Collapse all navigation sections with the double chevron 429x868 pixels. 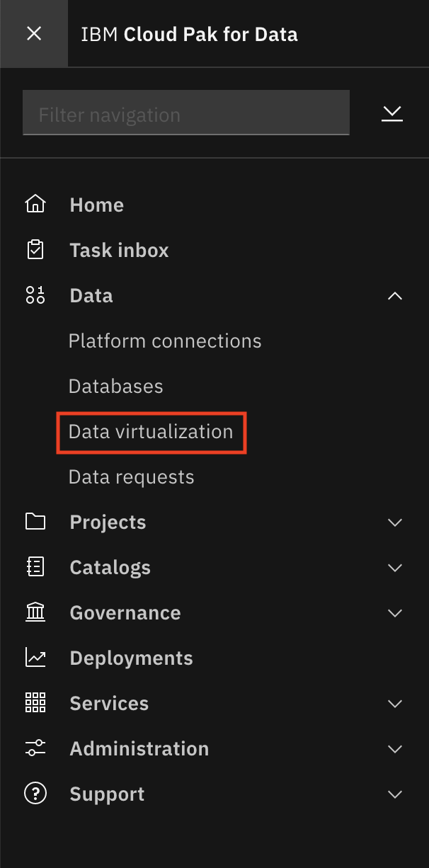click(x=392, y=112)
